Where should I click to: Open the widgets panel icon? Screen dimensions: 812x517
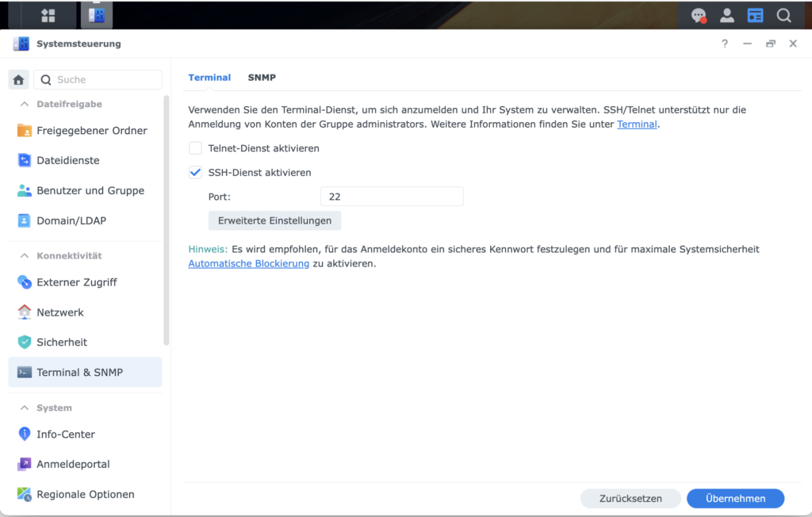[x=755, y=16]
